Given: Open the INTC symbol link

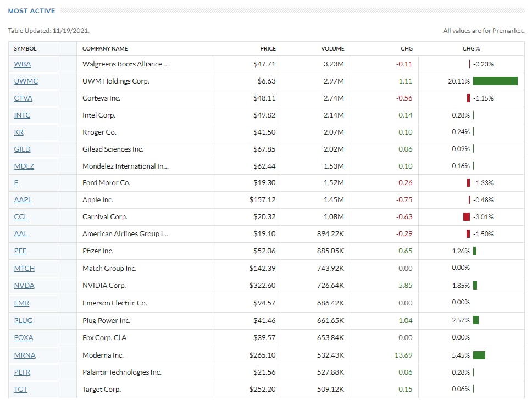Looking at the screenshot, I should 22,115.
